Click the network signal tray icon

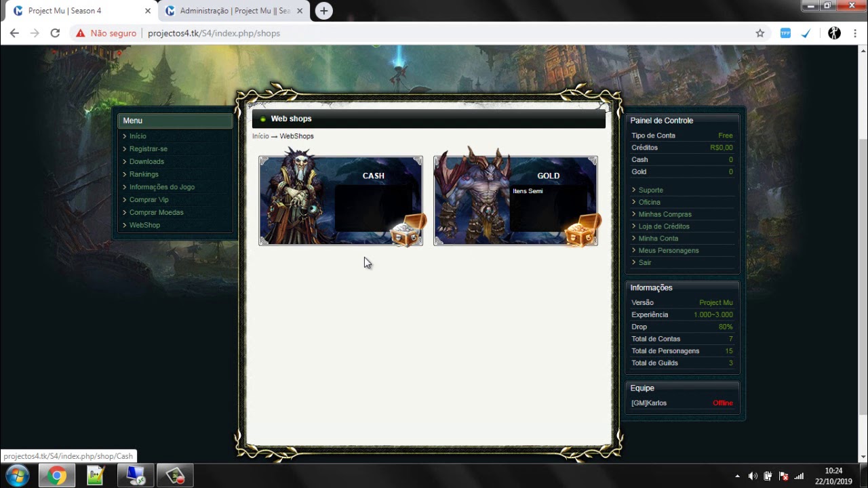[x=799, y=476]
